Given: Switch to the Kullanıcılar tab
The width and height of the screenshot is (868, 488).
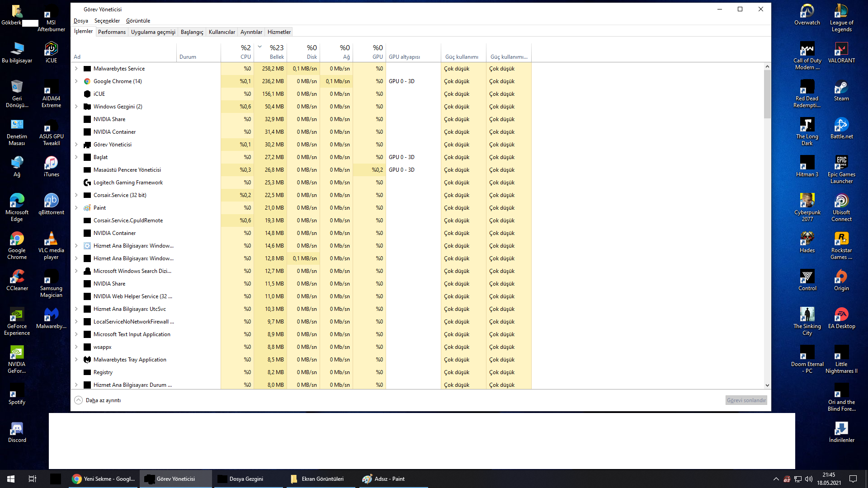Looking at the screenshot, I should tap(222, 32).
